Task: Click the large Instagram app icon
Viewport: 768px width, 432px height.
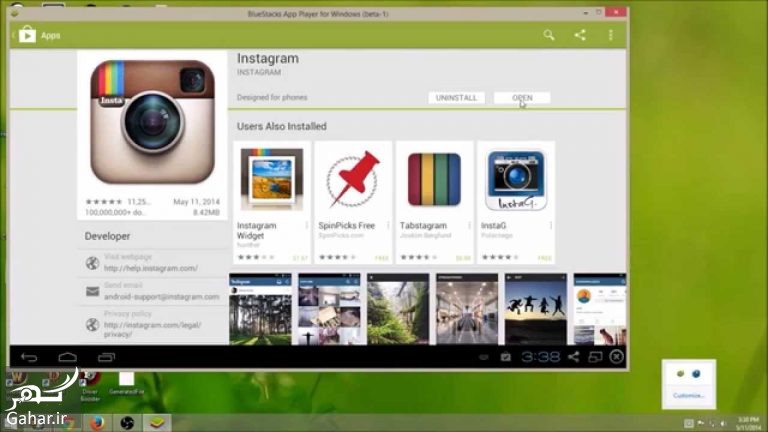Action: (152, 122)
